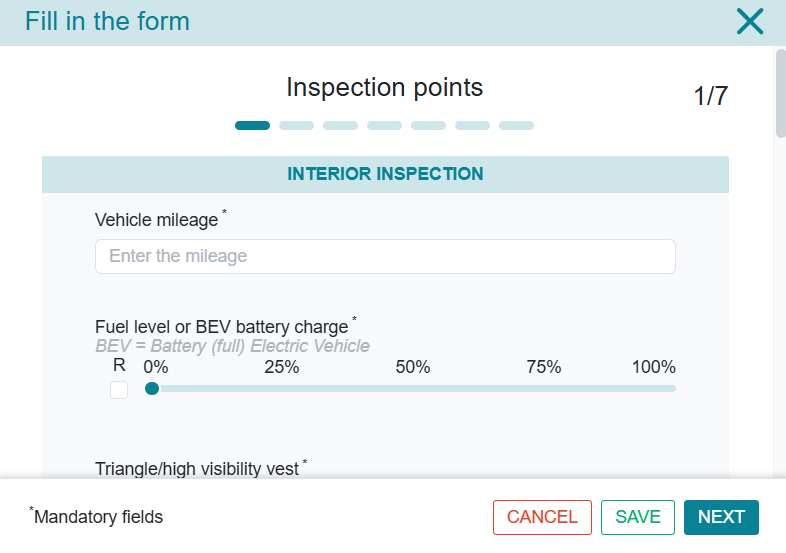Select the first active progress step
The height and width of the screenshot is (553, 786).
252,126
